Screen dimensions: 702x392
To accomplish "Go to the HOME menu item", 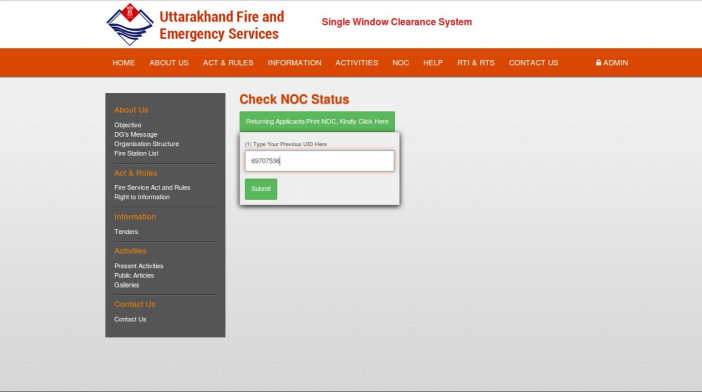I will (124, 63).
